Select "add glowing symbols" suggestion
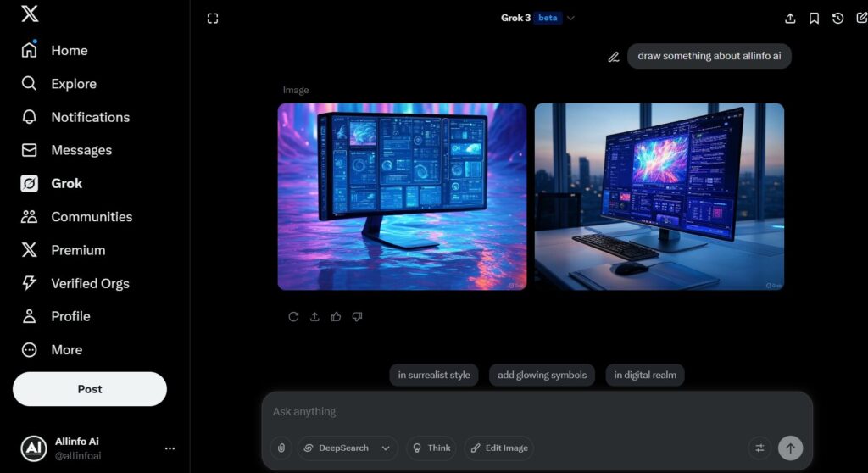The width and height of the screenshot is (868, 473). pyautogui.click(x=542, y=375)
